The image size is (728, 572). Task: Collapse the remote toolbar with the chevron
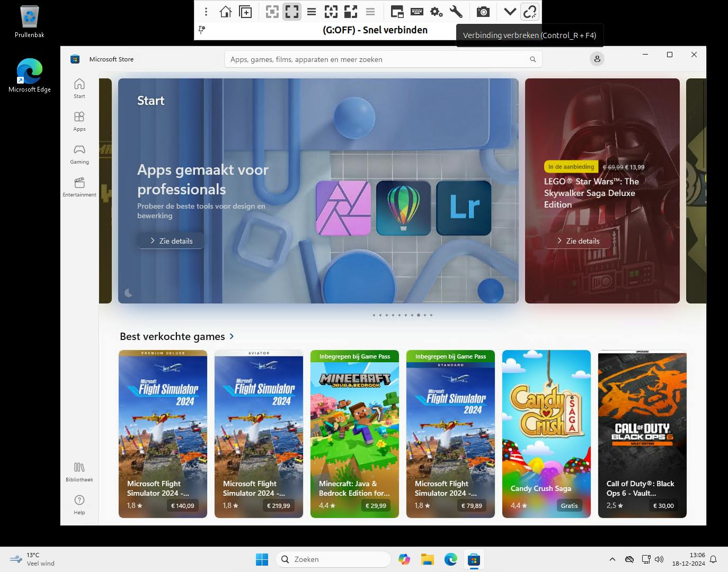click(509, 11)
